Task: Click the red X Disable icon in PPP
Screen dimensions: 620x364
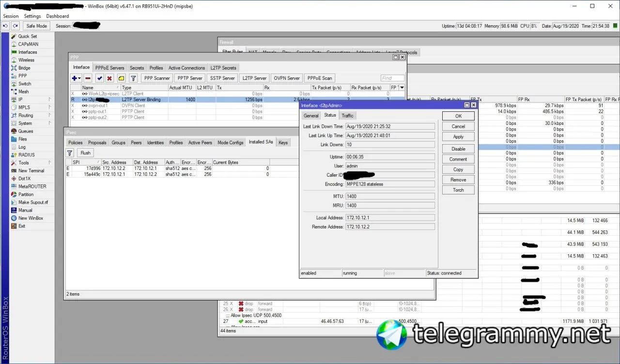Action: click(109, 78)
